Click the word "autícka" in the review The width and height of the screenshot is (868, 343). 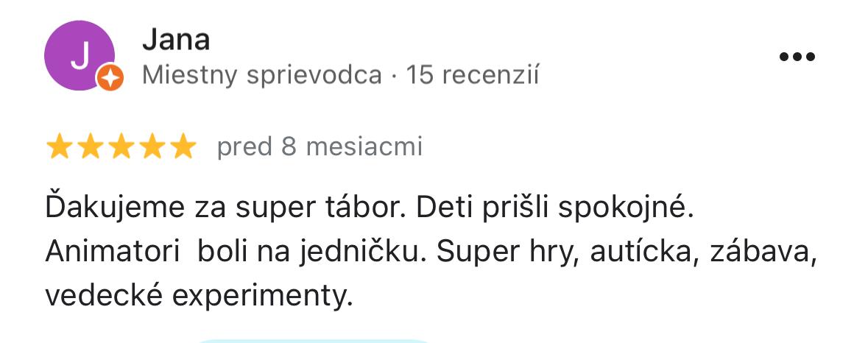click(x=635, y=252)
